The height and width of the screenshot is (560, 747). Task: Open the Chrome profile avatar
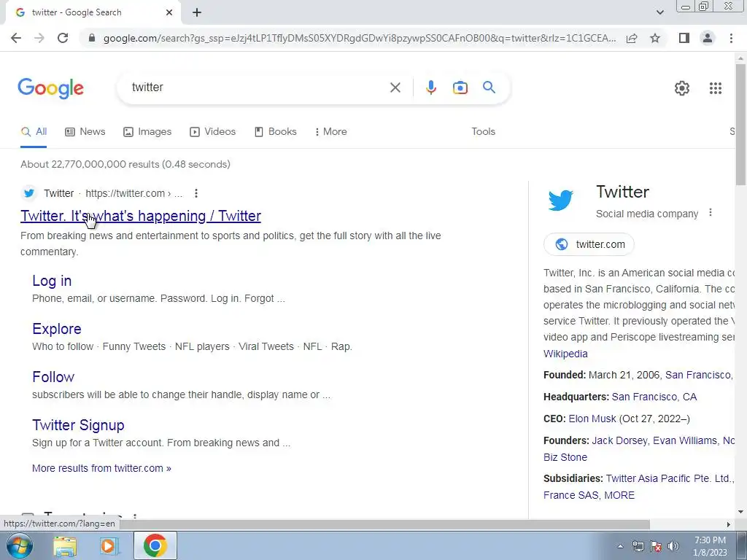[x=708, y=38]
